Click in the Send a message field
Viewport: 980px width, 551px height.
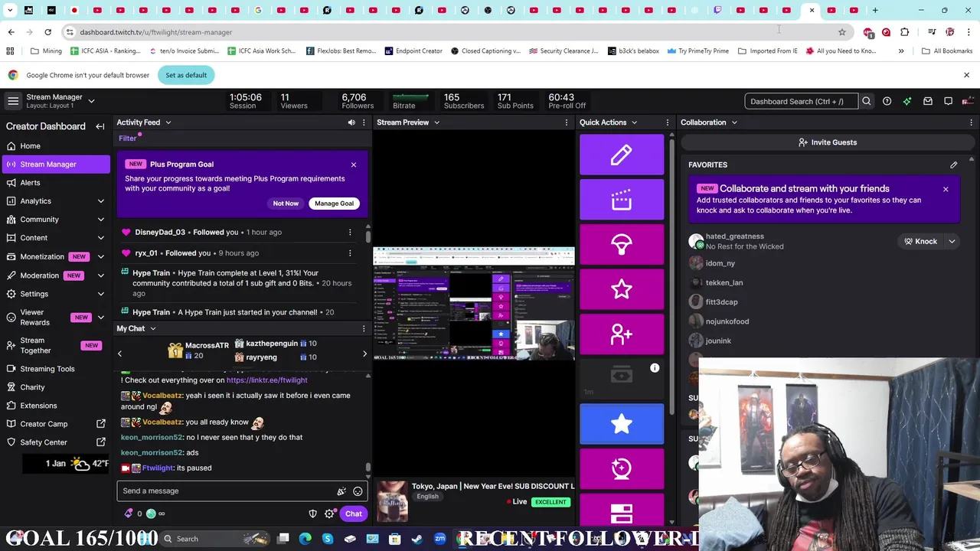(x=242, y=491)
